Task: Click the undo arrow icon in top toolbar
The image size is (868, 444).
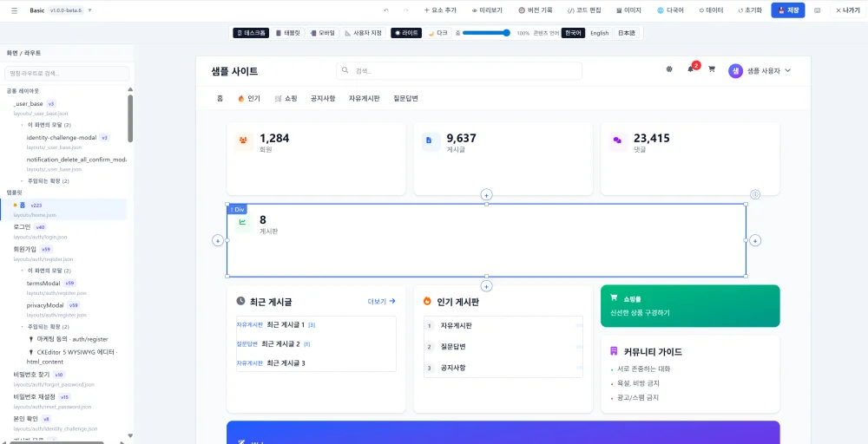Action: 386,10
